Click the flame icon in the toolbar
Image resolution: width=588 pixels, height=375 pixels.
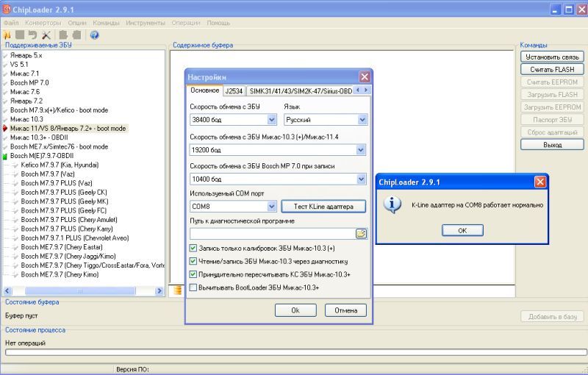pos(7,35)
